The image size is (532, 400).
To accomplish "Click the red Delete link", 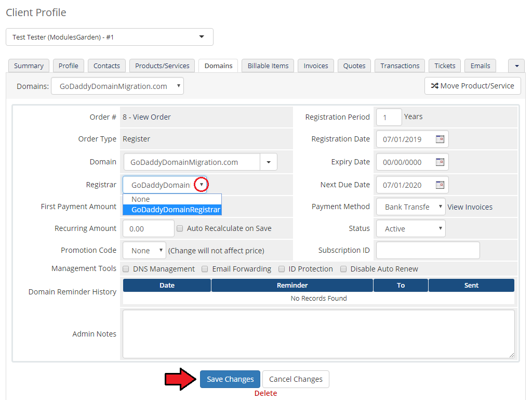I will coord(265,393).
